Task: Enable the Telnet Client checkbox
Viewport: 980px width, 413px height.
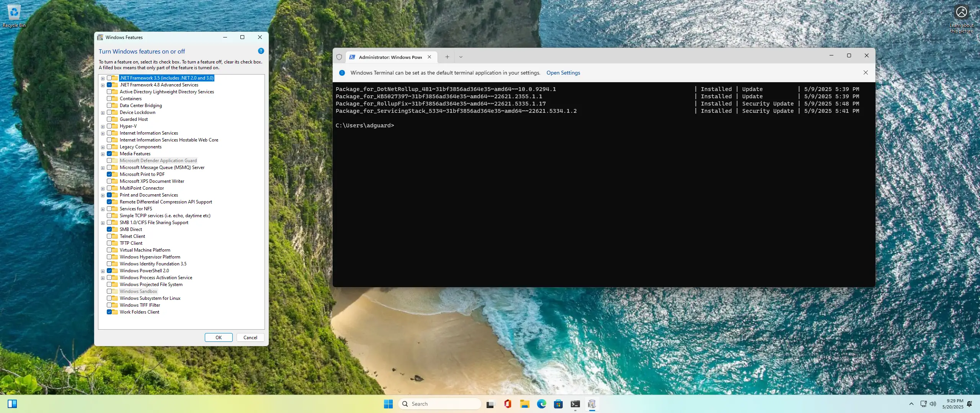Action: [109, 236]
